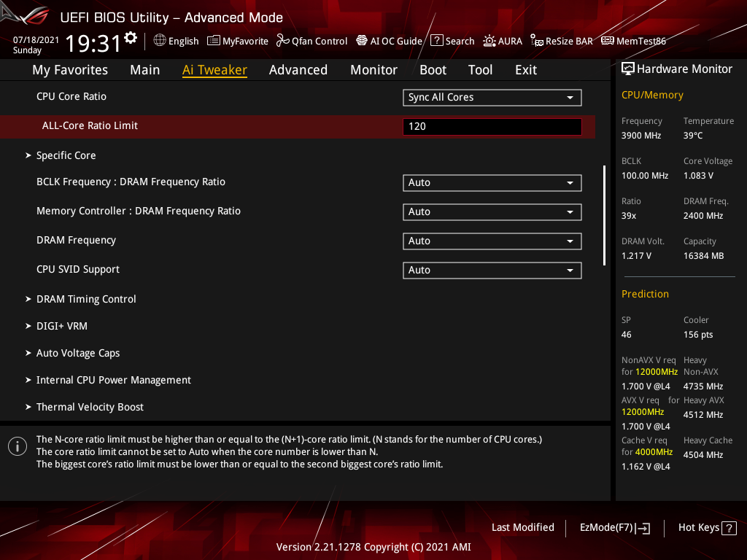Open the Thermal Velocity Boost settings
Screen dimensions: 747x560
pyautogui.click(x=90, y=406)
